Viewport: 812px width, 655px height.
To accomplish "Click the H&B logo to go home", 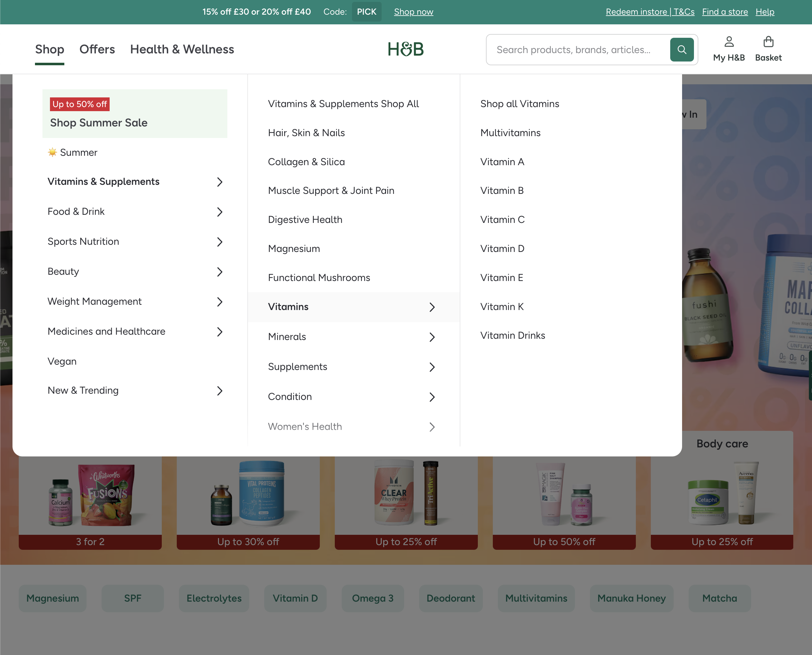I will point(405,49).
